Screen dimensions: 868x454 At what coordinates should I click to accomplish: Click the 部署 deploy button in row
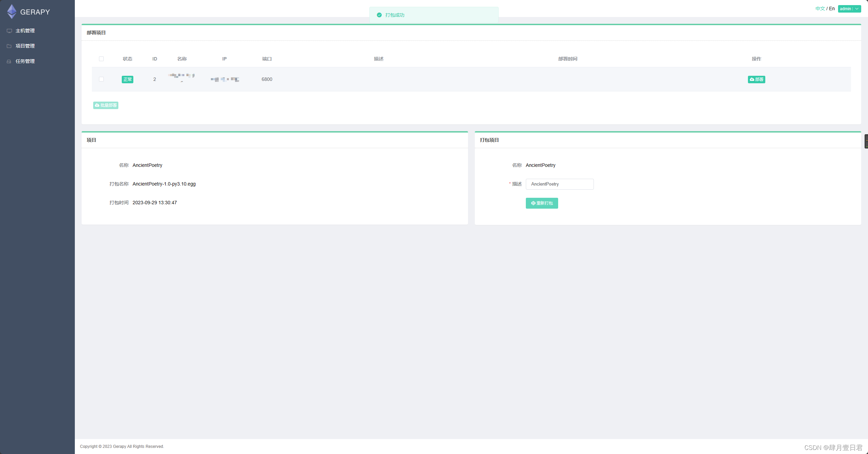[x=756, y=80]
